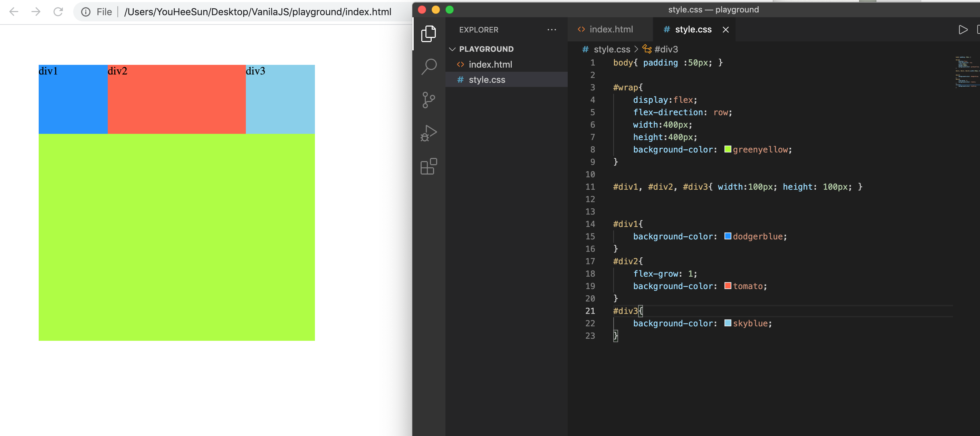980x436 pixels.
Task: Switch to the index.html tab
Action: [x=611, y=29]
